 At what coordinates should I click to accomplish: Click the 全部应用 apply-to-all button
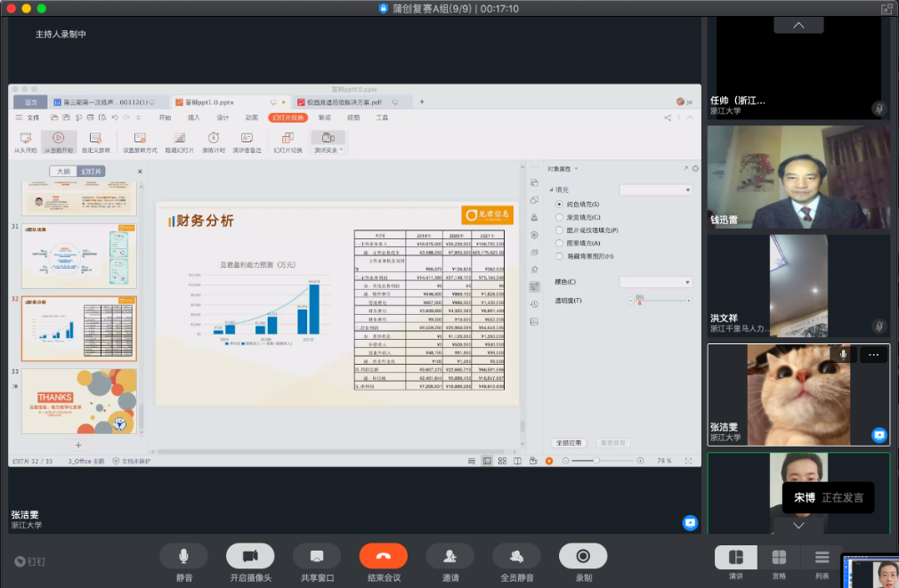tap(569, 443)
